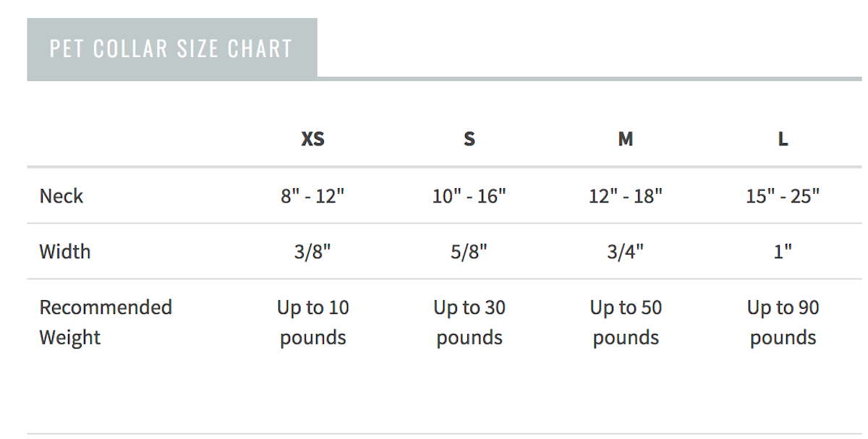Click the Up to 30 pounds cell
This screenshot has height=439, width=868.
tap(469, 323)
